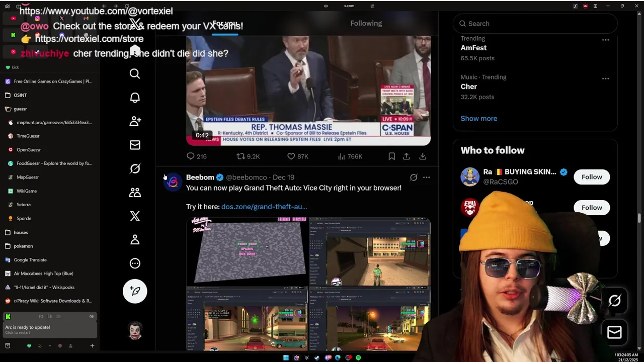Screen dimensions: 644x362
Task: Bookmark the Thomas Massie video post
Action: [x=391, y=156]
